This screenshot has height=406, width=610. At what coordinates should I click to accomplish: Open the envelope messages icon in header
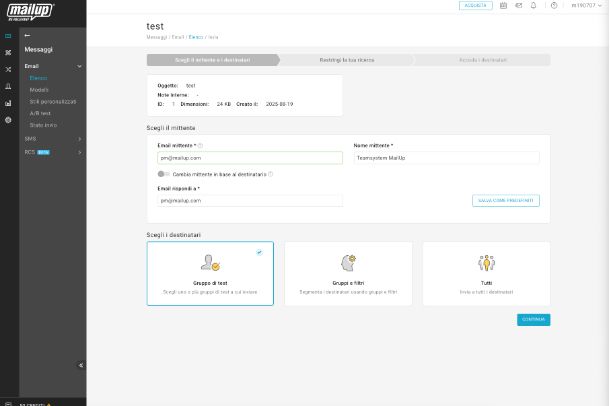(518, 6)
